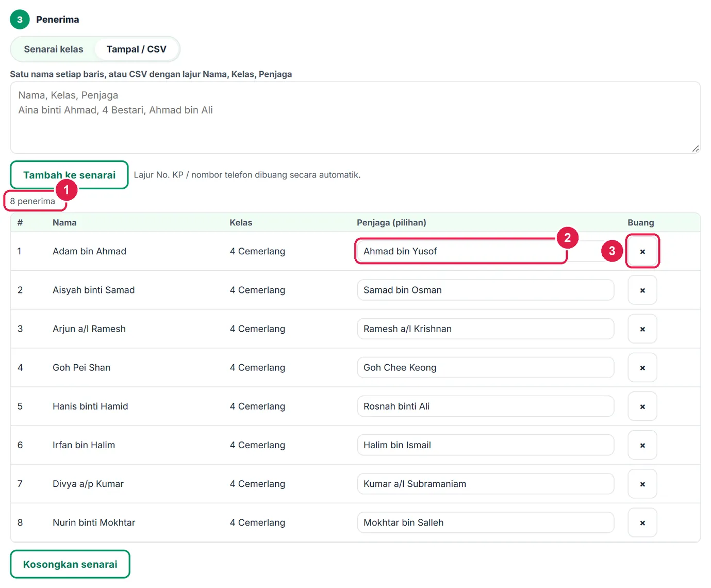Edit guardian field Mokhtar bin Salleh

tap(485, 522)
